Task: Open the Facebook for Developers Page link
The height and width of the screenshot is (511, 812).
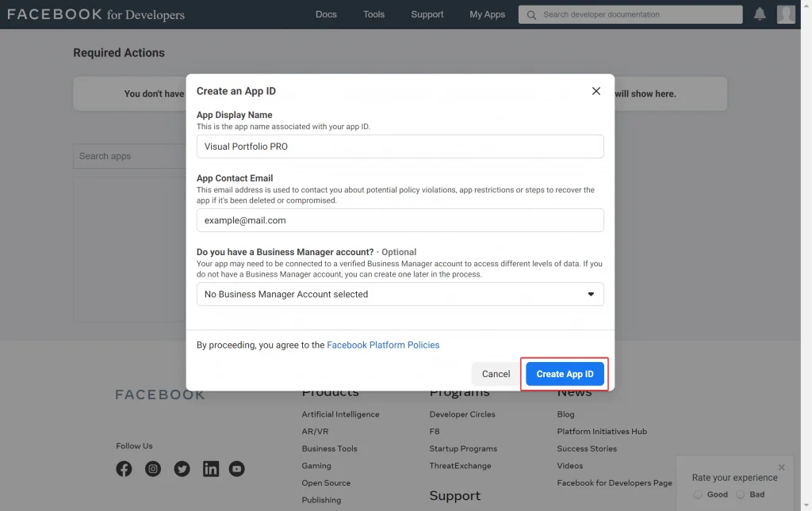Action: (615, 482)
